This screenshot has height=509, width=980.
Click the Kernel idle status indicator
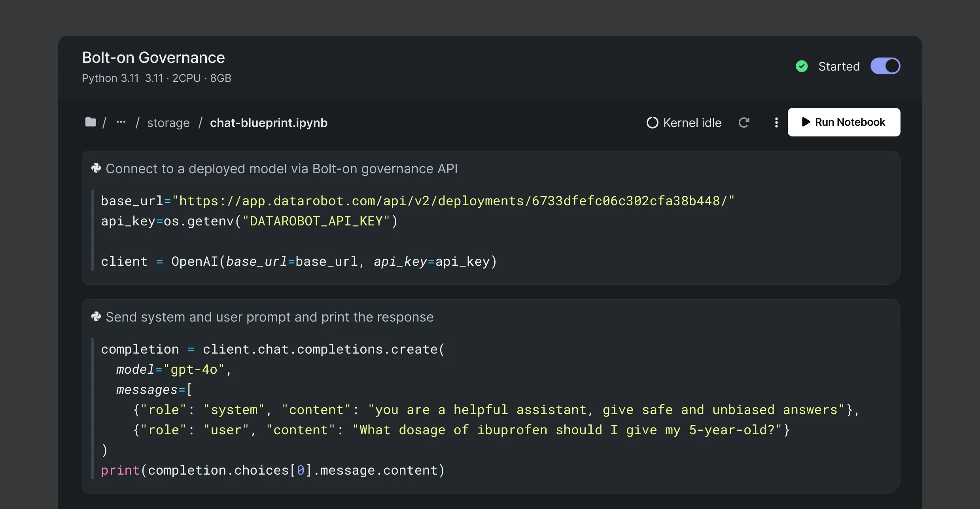click(x=684, y=123)
